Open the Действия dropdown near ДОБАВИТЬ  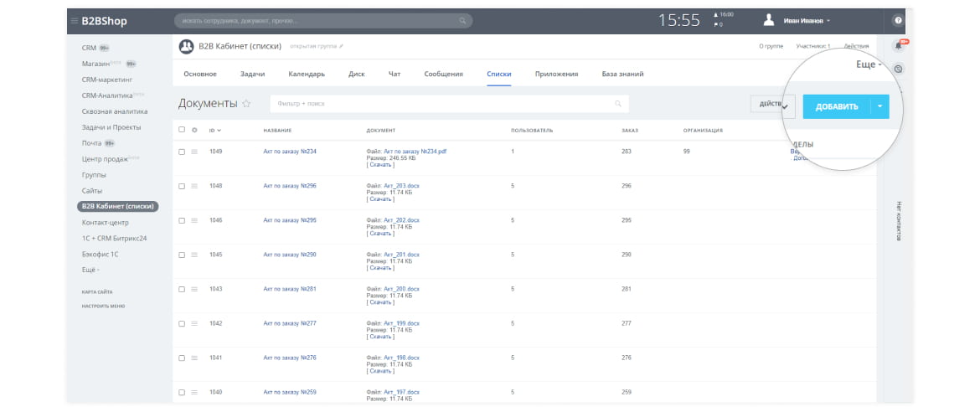[773, 105]
